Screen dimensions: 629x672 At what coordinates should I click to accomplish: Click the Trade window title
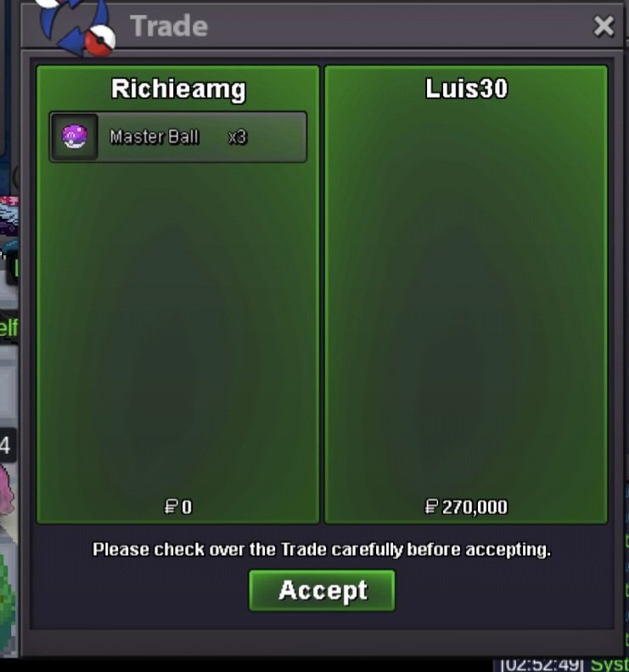coord(169,26)
